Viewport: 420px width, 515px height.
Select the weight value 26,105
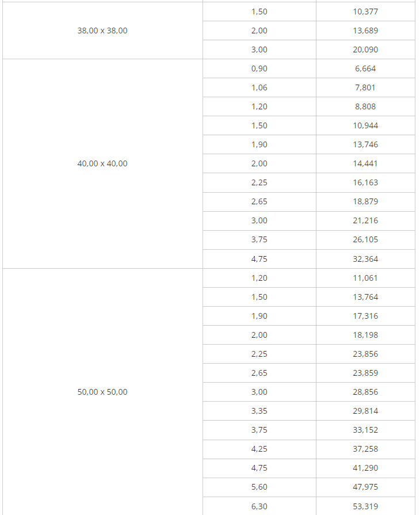(x=365, y=239)
